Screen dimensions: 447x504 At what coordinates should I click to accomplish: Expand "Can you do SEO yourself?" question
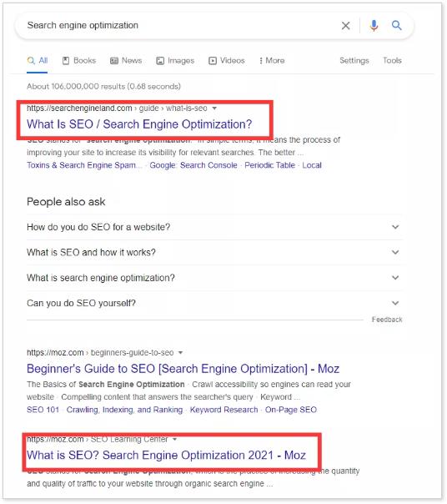click(214, 303)
